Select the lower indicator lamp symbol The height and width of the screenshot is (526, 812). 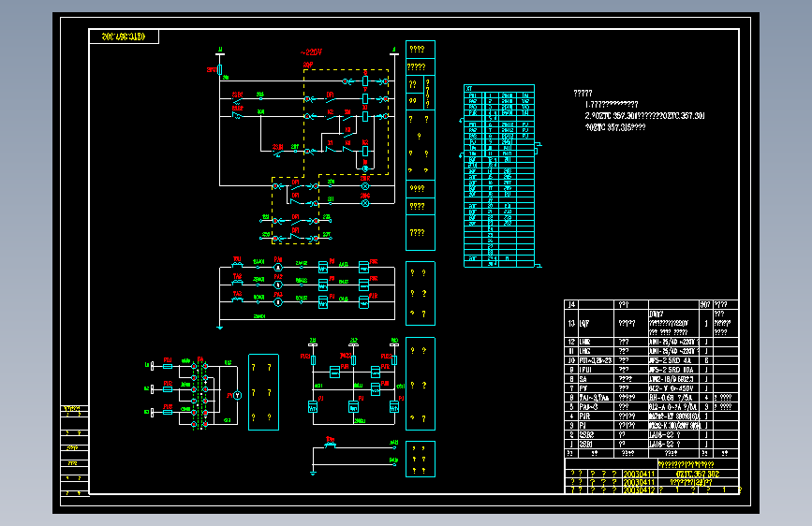pos(365,203)
